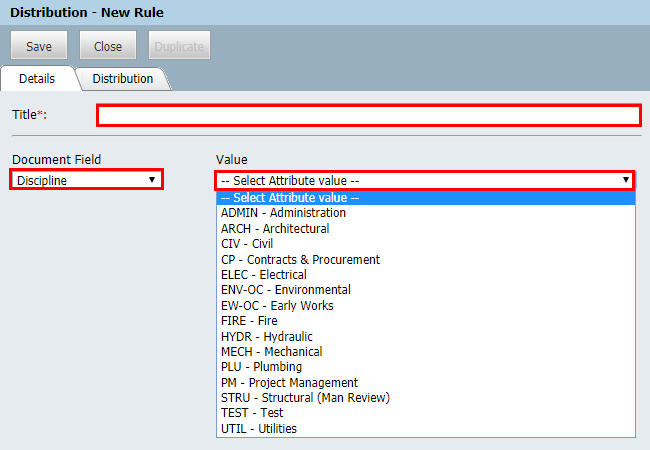Open the Details tab
The image size is (650, 450).
37,78
